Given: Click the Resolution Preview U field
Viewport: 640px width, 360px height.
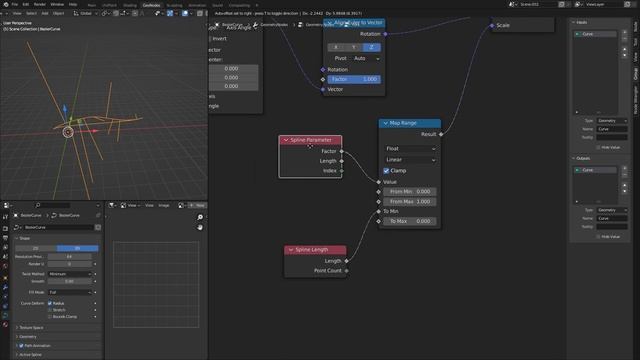Looking at the screenshot, I should (x=70, y=256).
